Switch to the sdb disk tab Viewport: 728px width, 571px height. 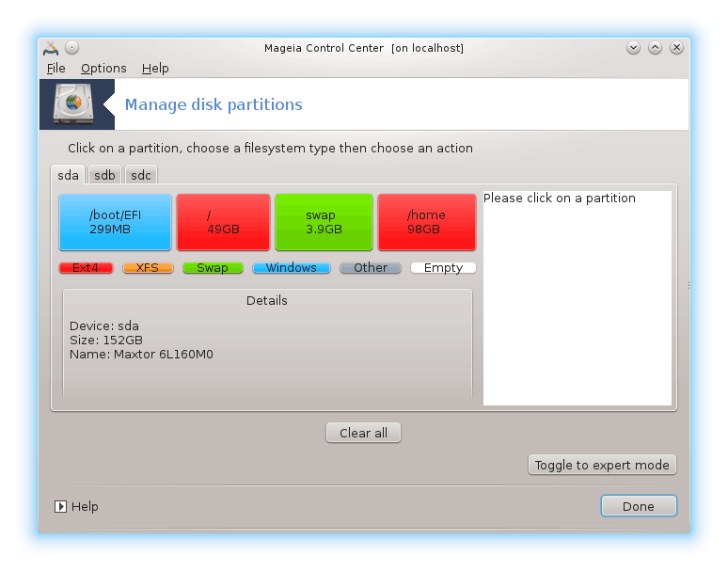click(x=104, y=175)
